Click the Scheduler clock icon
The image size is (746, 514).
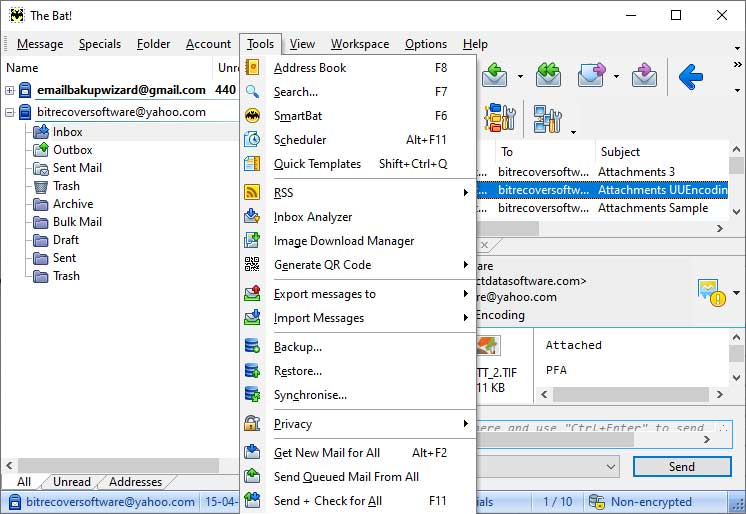(252, 139)
